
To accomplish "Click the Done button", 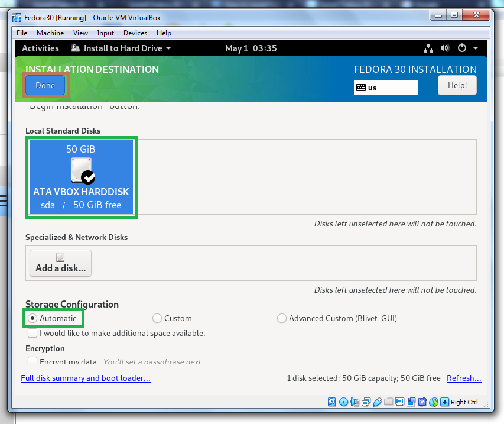I will [x=45, y=85].
